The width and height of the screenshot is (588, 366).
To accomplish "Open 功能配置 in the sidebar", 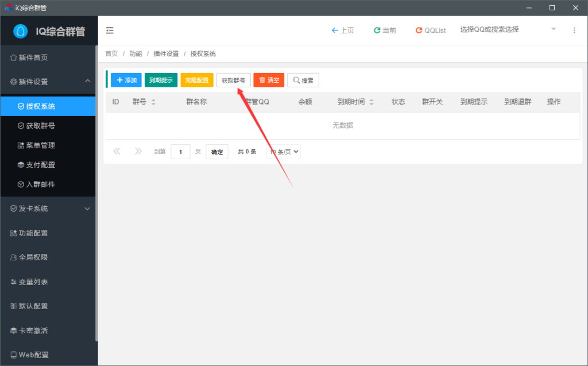I will 48,233.
